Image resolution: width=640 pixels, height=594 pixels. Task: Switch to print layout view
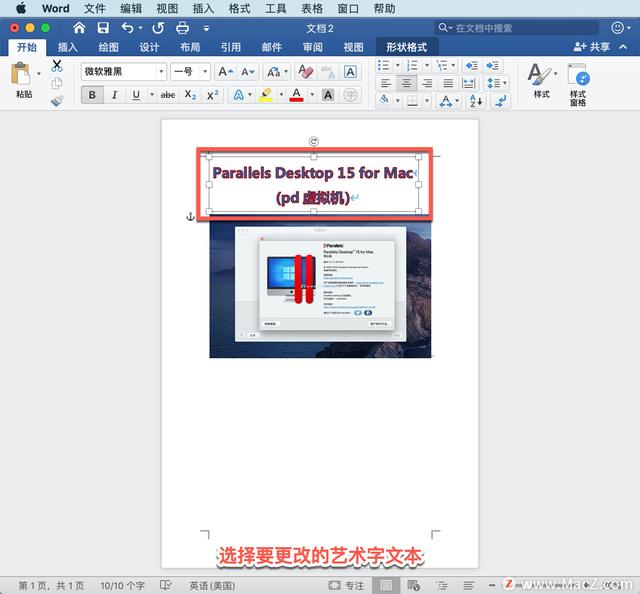tap(386, 585)
